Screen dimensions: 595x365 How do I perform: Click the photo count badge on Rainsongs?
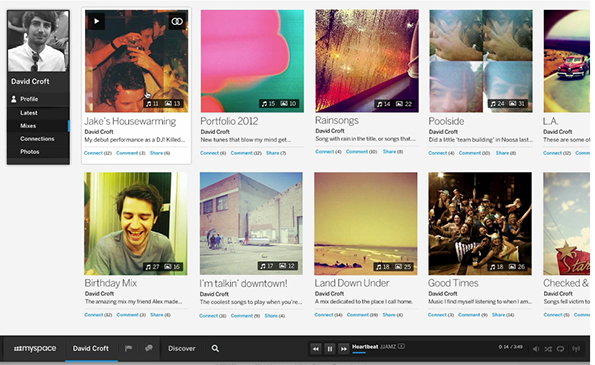[x=404, y=104]
